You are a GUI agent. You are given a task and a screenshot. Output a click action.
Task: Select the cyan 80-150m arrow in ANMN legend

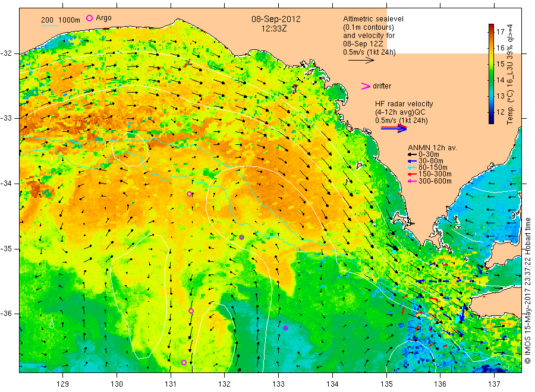coord(412,167)
